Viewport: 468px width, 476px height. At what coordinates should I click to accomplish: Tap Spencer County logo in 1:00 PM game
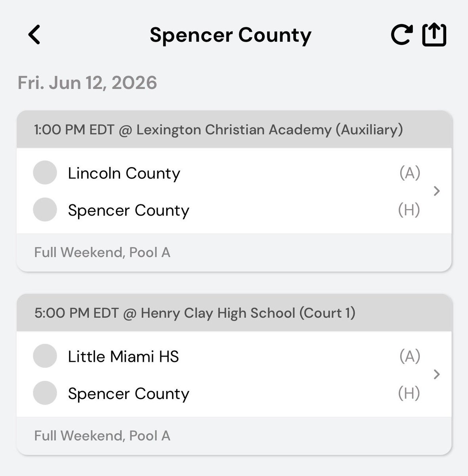[x=45, y=209]
